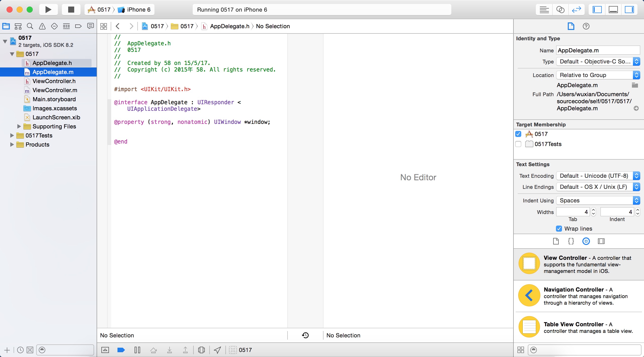Screen dimensions: 644x357
Task: Show the Media library
Action: pos(601,241)
